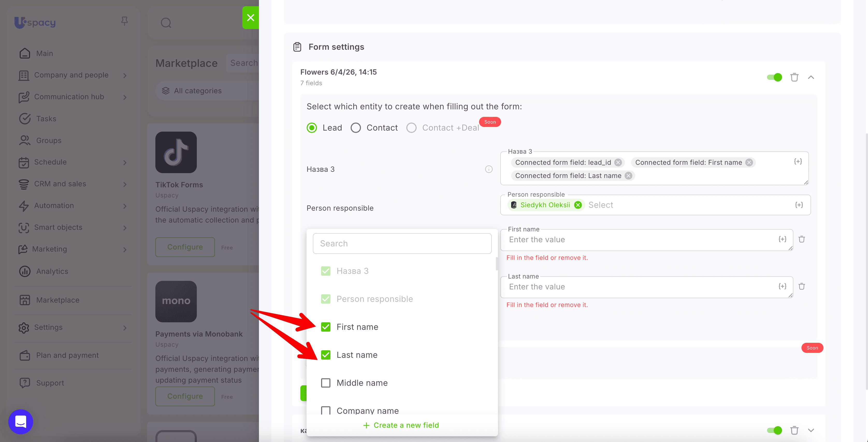
Task: Delete the Last name field row
Action: tap(802, 286)
